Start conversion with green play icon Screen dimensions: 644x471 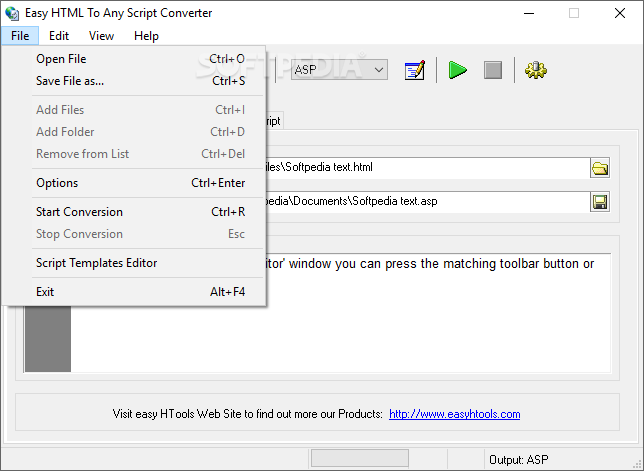458,70
